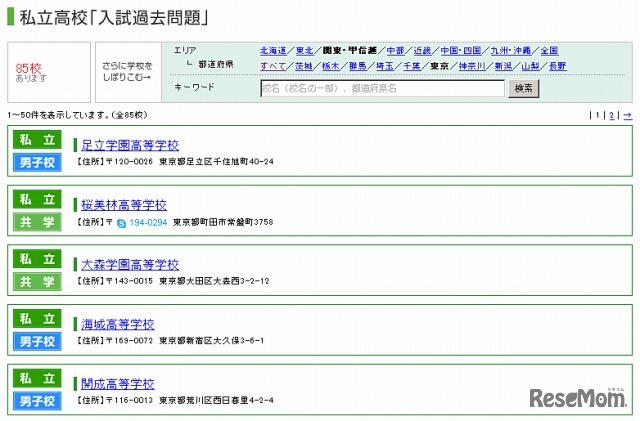Click the 私立 badge for 足立学園高等学校
Screen dimensions: 640x421
coord(37,140)
